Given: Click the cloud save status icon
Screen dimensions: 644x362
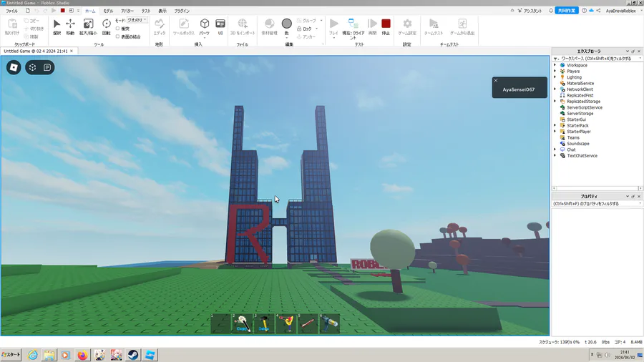Looking at the screenshot, I should pos(591,11).
